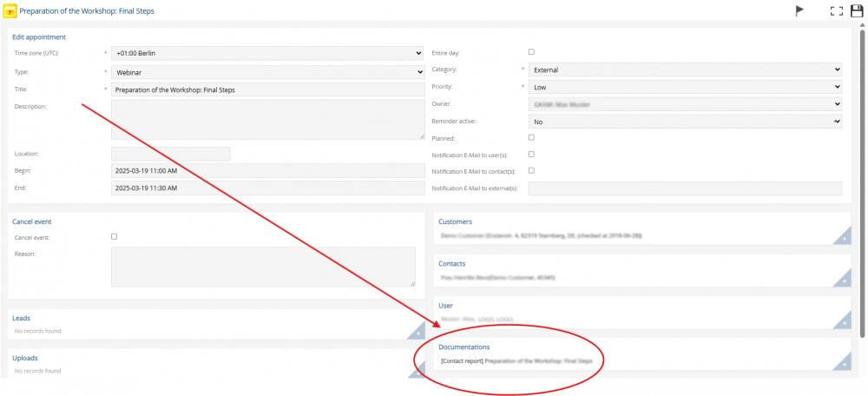868x396 pixels.
Task: Enable the Entire day checkbox
Action: coord(531,52)
